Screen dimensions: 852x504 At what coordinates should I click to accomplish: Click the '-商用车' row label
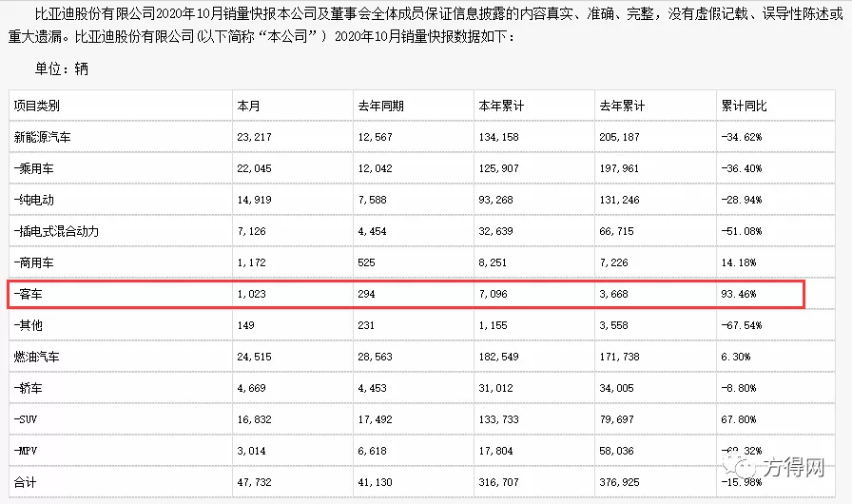33,262
